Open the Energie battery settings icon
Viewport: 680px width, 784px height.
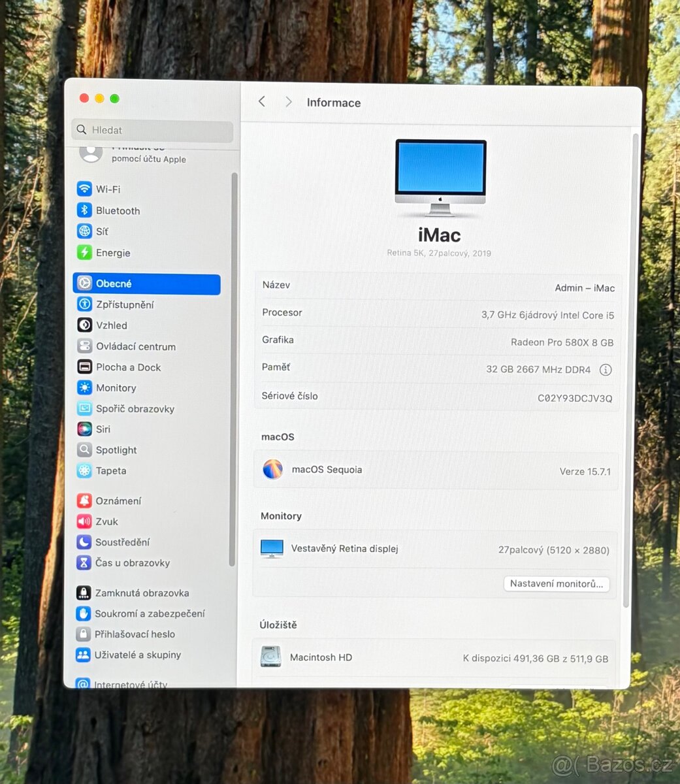click(x=85, y=253)
